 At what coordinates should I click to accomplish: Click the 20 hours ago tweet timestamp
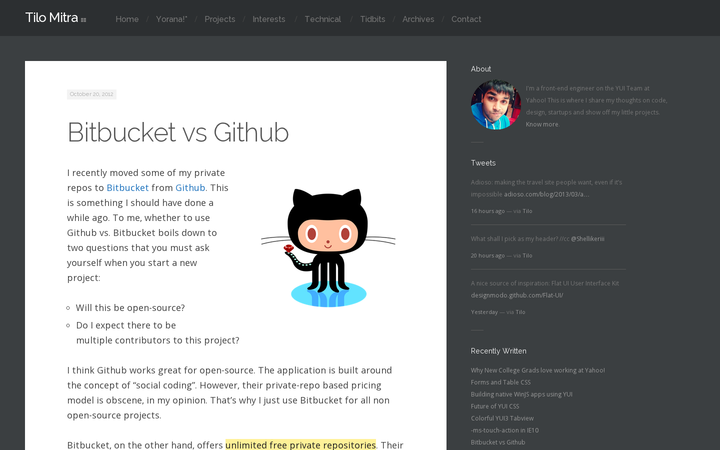point(488,256)
